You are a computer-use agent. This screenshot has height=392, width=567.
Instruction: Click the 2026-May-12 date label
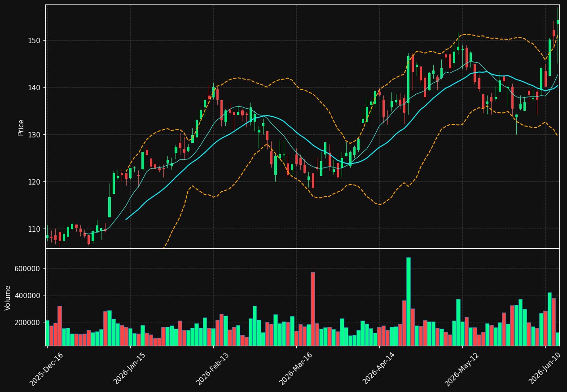pyautogui.click(x=462, y=369)
